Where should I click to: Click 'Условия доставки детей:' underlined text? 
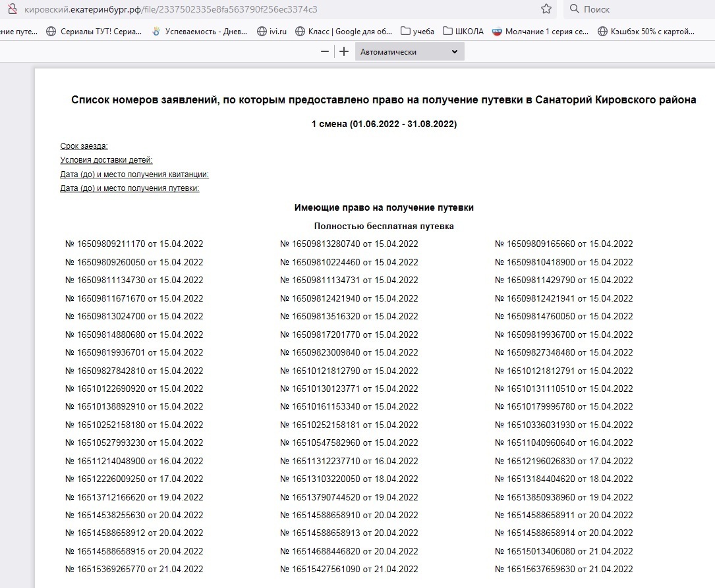106,160
